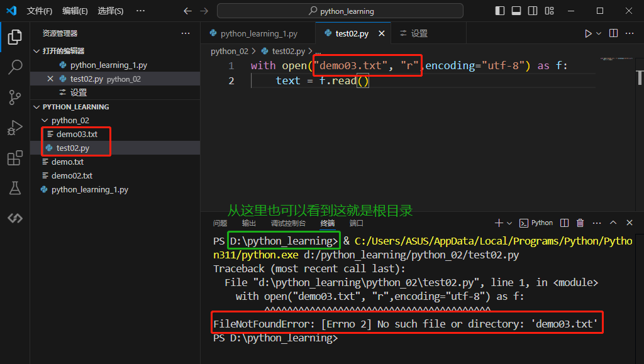Open the remote code icon in activity bar
Viewport: 644px width, 364px height.
[x=15, y=218]
